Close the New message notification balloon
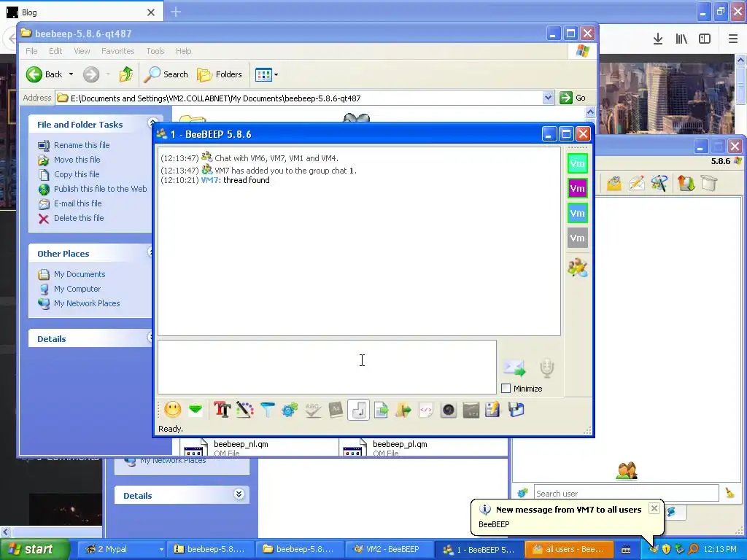This screenshot has height=560, width=747. 654,508
